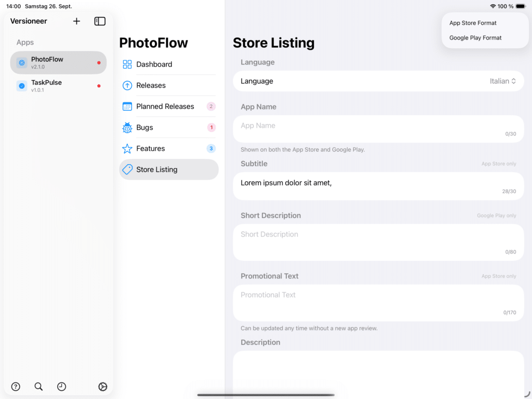Screen dimensions: 532x399
Task: Click the 0/170 promotional text counter
Action: 510,312
